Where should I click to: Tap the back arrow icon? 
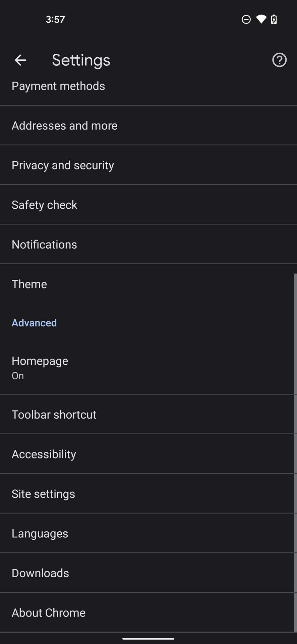(20, 60)
